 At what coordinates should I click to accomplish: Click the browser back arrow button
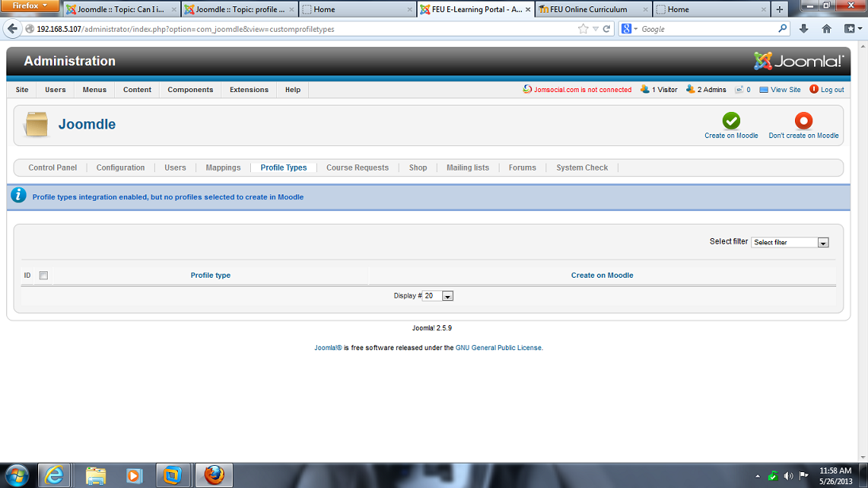point(13,29)
